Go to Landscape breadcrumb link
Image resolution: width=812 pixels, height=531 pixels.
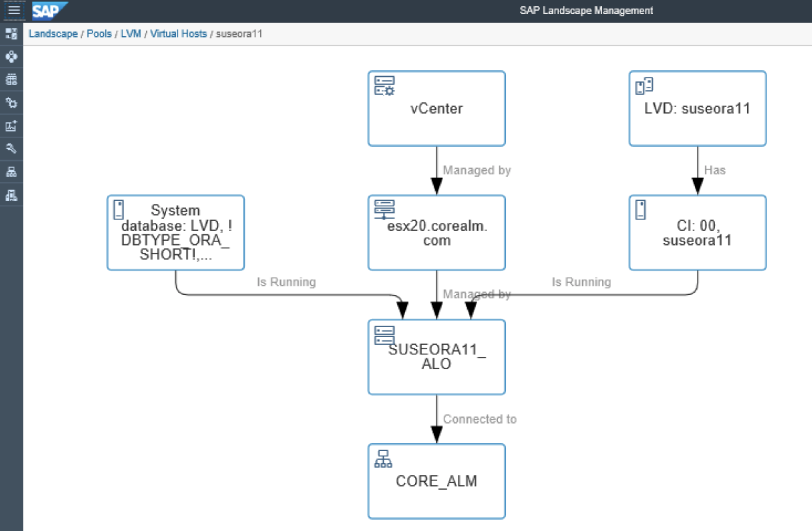pyautogui.click(x=53, y=34)
